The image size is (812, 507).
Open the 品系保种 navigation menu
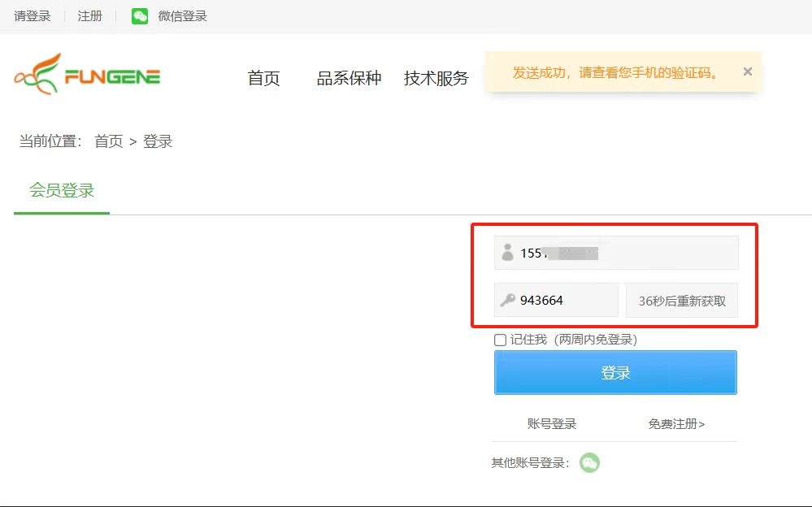[349, 79]
